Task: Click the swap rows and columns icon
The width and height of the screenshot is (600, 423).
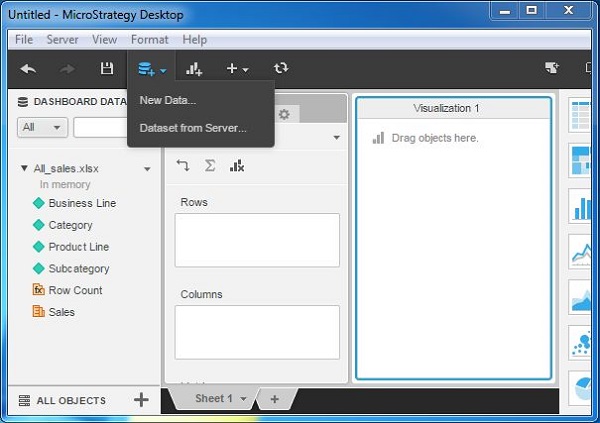Action: (183, 166)
